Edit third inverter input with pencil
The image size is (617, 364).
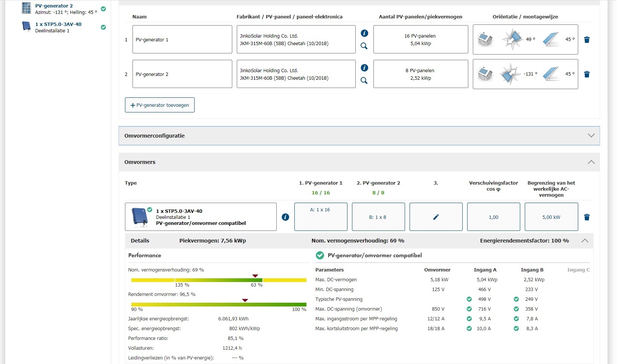pyautogui.click(x=436, y=217)
